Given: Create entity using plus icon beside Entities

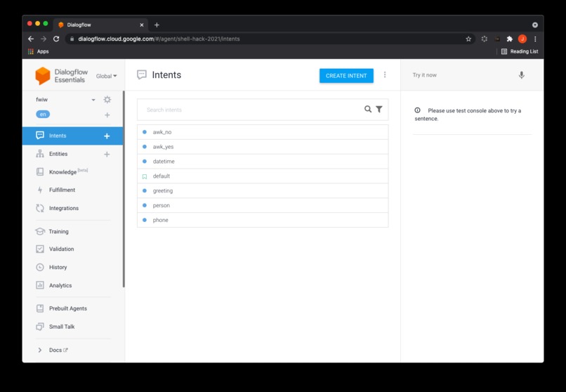Looking at the screenshot, I should pos(107,154).
